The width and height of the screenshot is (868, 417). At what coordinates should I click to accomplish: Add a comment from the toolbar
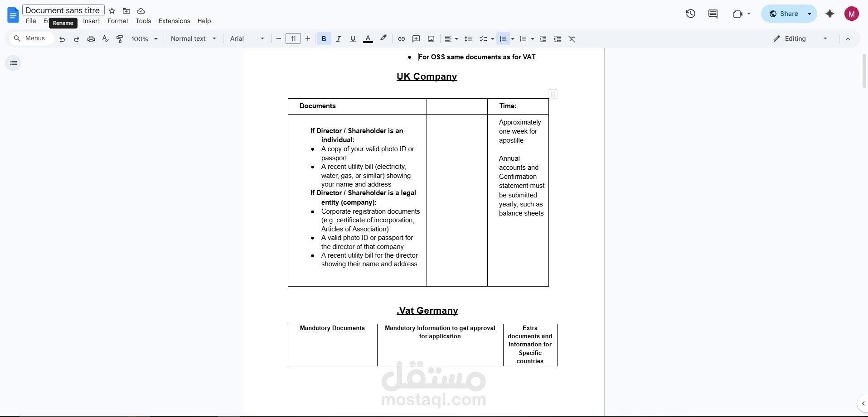[x=416, y=39]
